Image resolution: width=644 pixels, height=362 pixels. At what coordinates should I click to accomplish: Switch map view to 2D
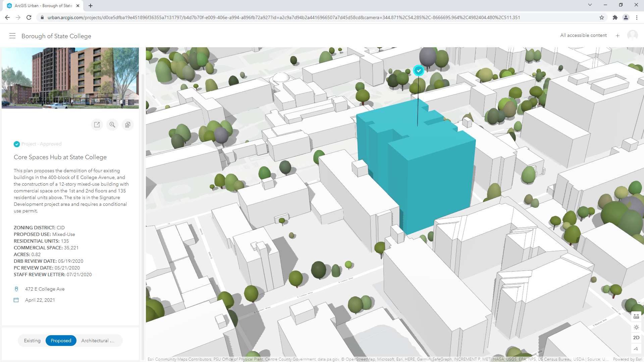(636, 338)
